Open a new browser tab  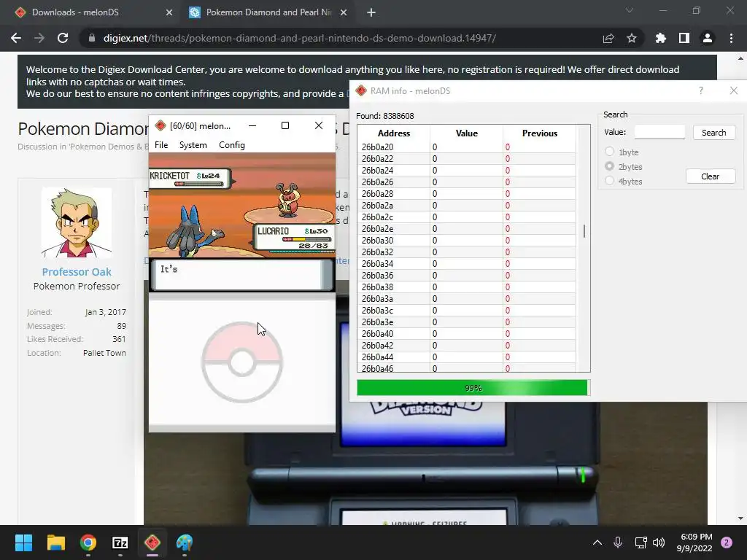pyautogui.click(x=371, y=13)
